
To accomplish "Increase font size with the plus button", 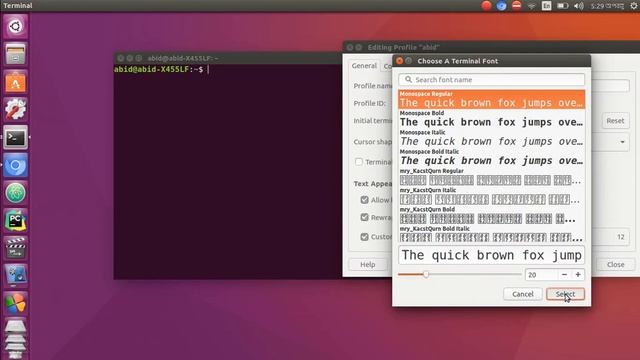I will pos(578,275).
